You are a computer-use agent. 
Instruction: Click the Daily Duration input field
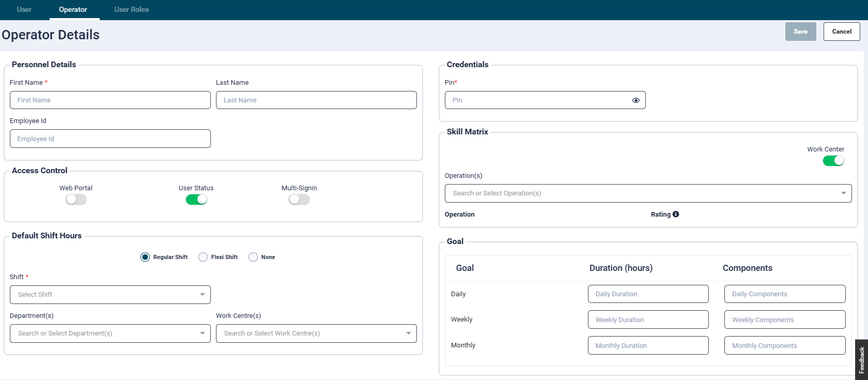coord(648,294)
